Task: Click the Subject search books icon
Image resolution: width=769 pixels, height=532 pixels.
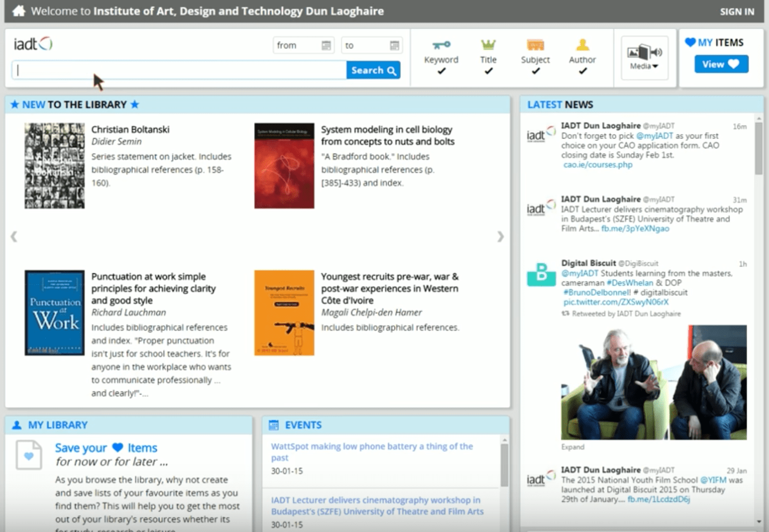Action: [535, 45]
